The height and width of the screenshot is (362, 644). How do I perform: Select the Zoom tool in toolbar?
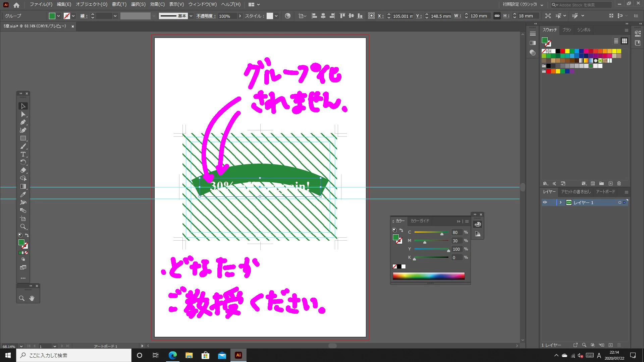23,227
